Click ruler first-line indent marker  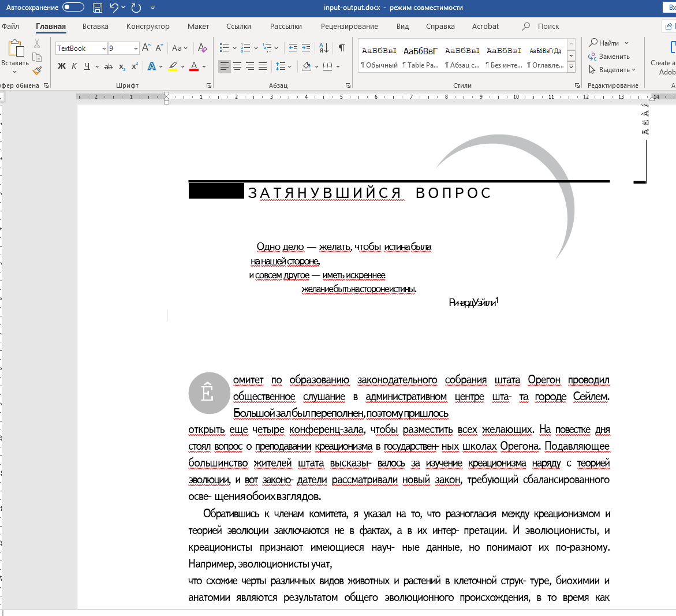(166, 94)
